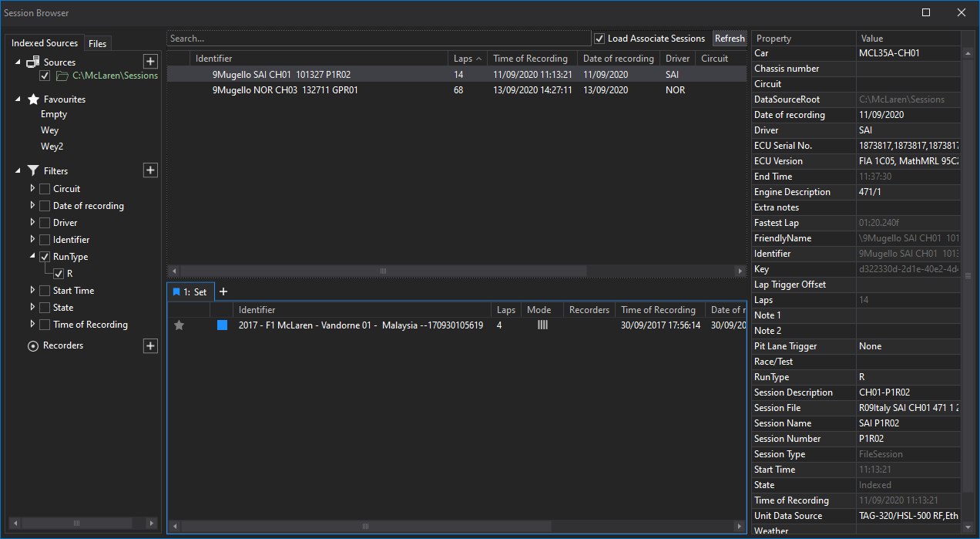Click the Sources computer icon
The height and width of the screenshot is (539, 980).
(32, 61)
